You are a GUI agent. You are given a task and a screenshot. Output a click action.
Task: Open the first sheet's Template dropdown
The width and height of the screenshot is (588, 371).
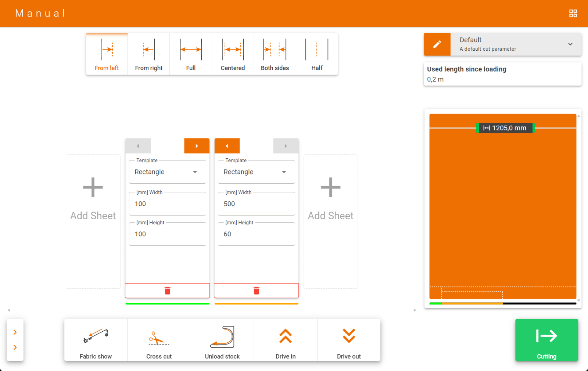pos(167,172)
